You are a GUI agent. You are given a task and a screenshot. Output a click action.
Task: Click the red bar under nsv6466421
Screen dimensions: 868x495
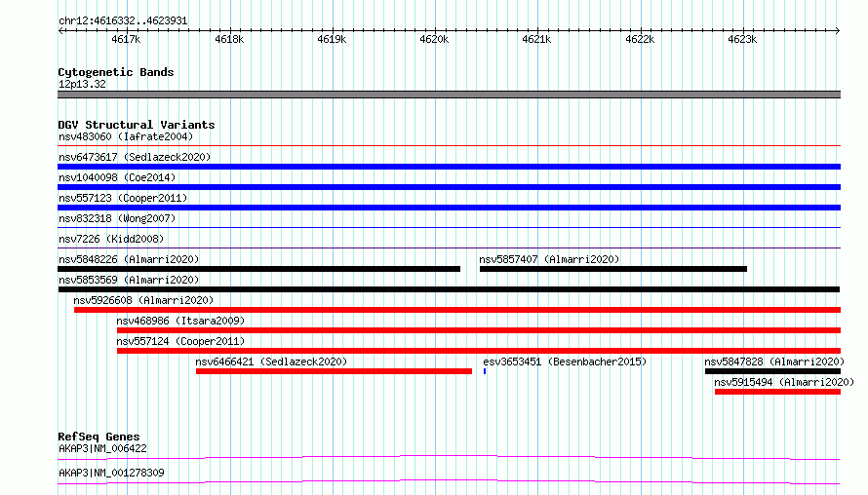334,371
